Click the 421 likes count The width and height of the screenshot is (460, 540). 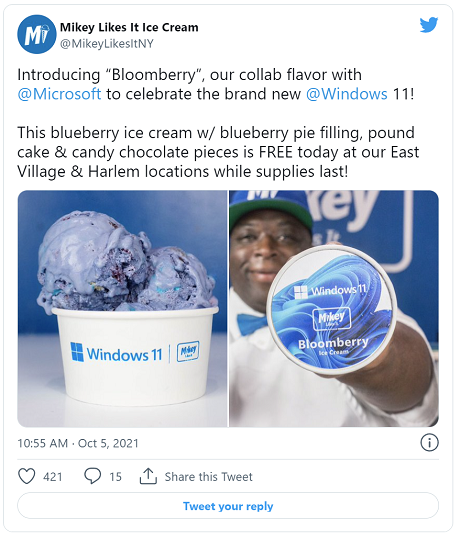pyautogui.click(x=53, y=477)
